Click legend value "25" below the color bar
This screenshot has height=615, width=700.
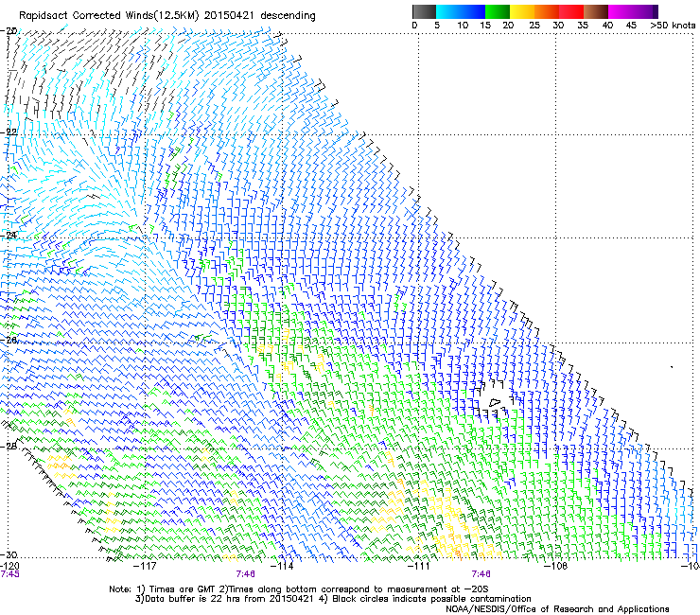pyautogui.click(x=534, y=26)
